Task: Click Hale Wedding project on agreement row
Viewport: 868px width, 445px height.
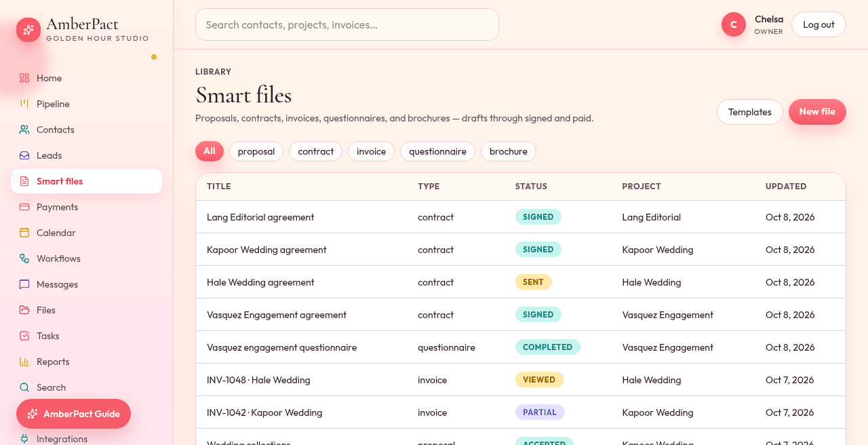Action: coord(652,282)
